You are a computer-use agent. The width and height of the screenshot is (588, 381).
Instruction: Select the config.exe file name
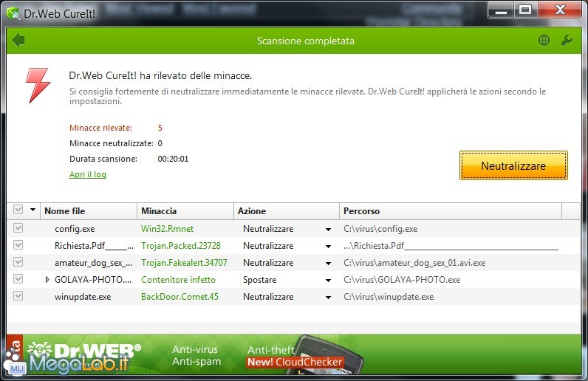tap(75, 229)
